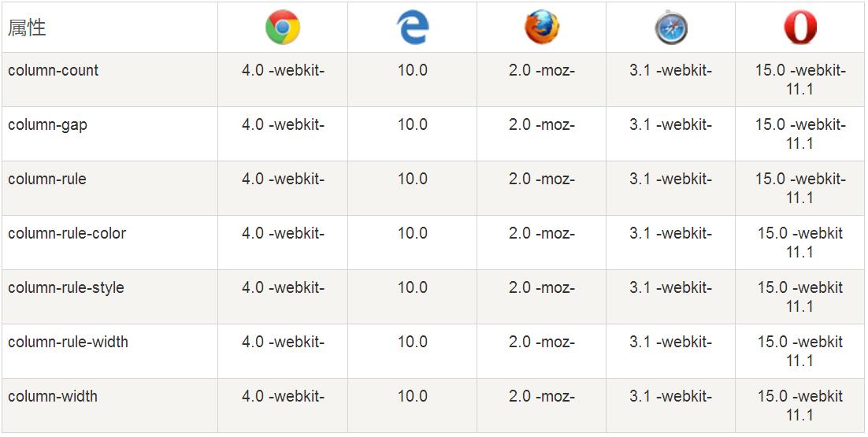Select the 属性 header cell
Screen dimensions: 868x437
point(109,27)
